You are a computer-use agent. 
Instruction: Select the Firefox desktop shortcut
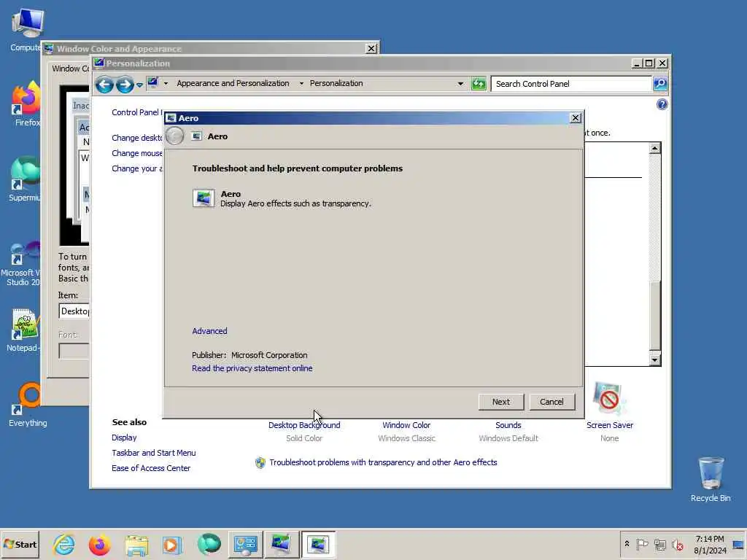click(x=27, y=104)
